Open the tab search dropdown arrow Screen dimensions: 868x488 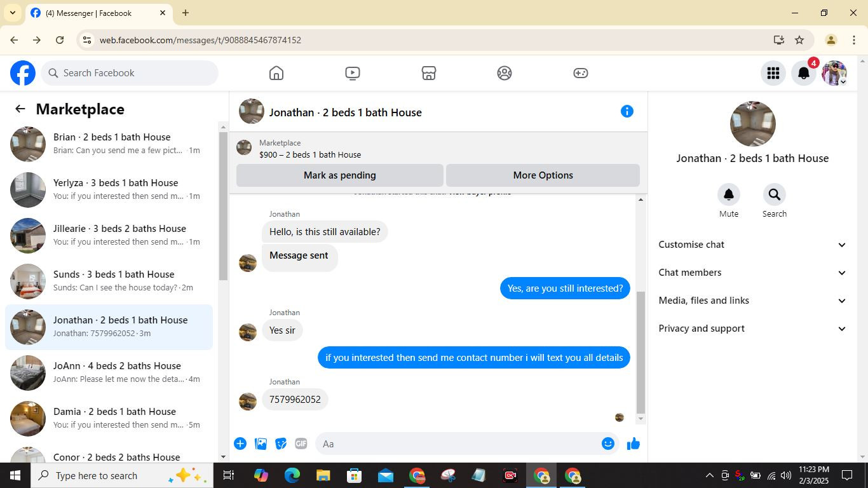click(x=12, y=13)
